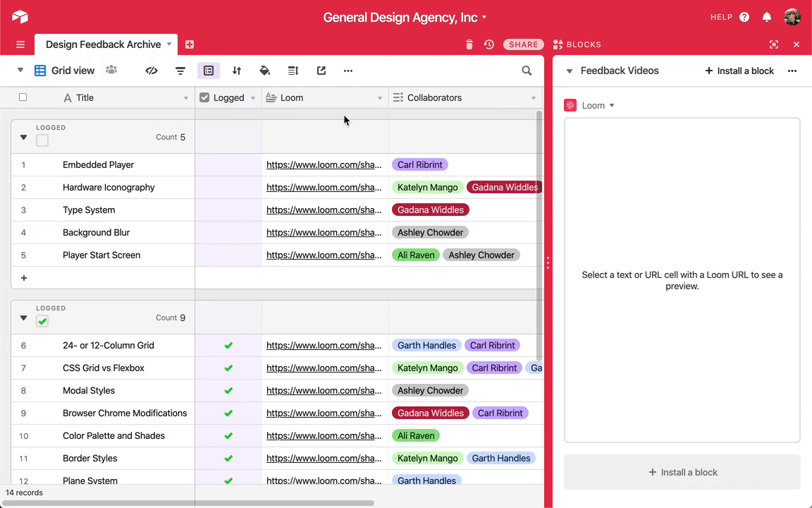
Task: Open the row color paint bucket
Action: tap(264, 71)
